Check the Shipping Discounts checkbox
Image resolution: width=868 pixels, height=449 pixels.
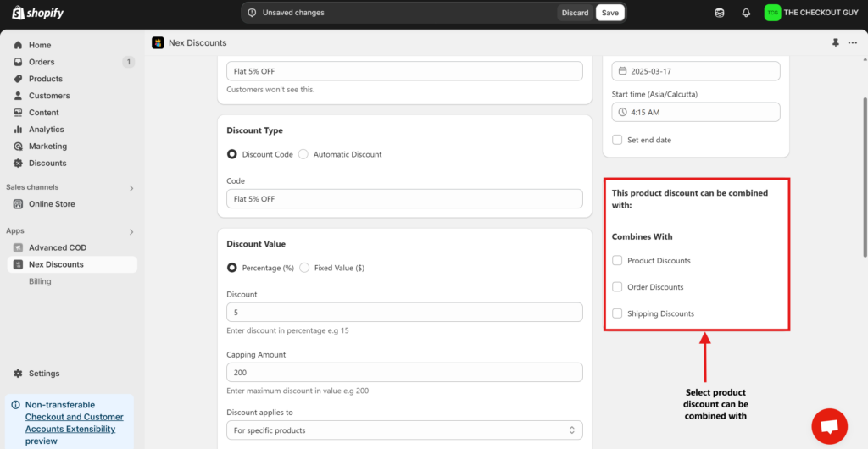coord(617,313)
